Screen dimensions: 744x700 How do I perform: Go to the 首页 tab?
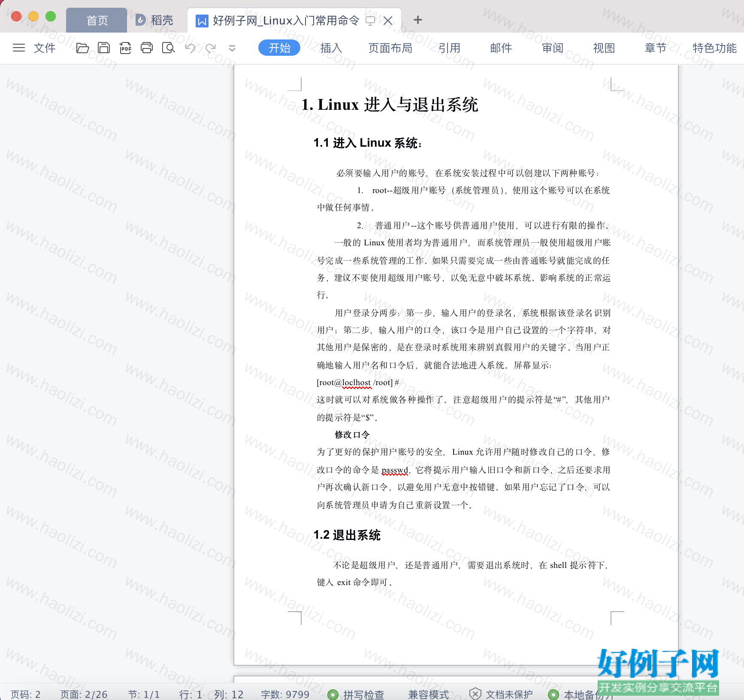tap(97, 20)
